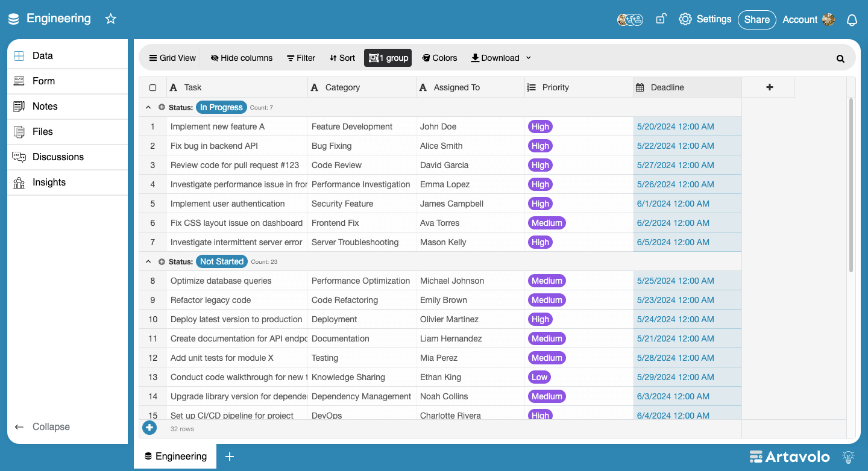Click the 'Emma Lopez' cell
This screenshot has height=471, width=868.
click(x=470, y=184)
